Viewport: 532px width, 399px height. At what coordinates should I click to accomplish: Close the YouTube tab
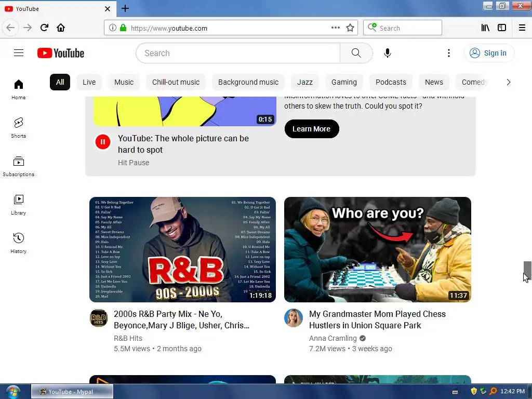[x=107, y=9]
